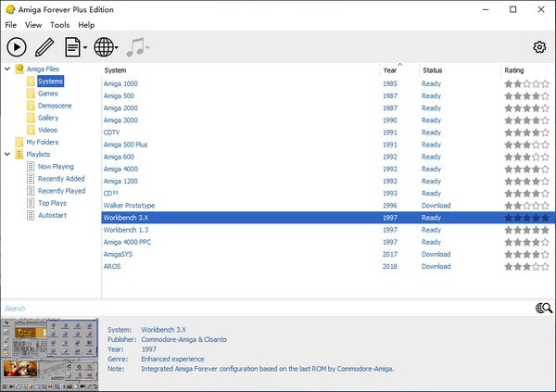The width and height of the screenshot is (556, 392).
Task: Open the Demoscene folder
Action: click(x=54, y=106)
